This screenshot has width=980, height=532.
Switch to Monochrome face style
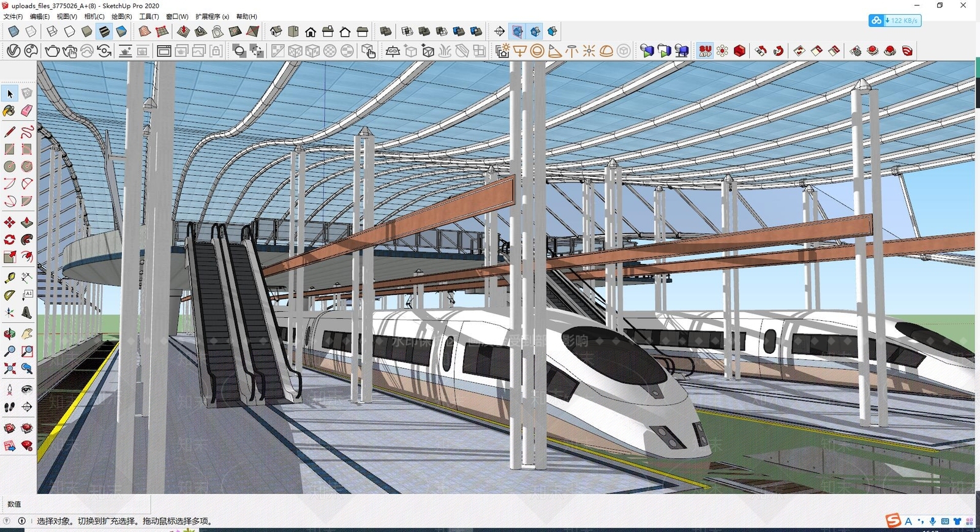point(121,31)
